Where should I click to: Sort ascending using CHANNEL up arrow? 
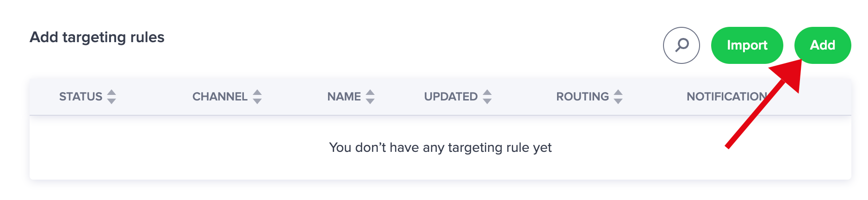click(x=257, y=93)
